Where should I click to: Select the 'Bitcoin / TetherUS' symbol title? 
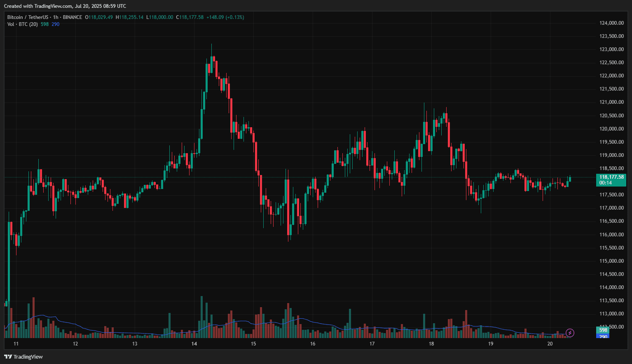(28, 17)
